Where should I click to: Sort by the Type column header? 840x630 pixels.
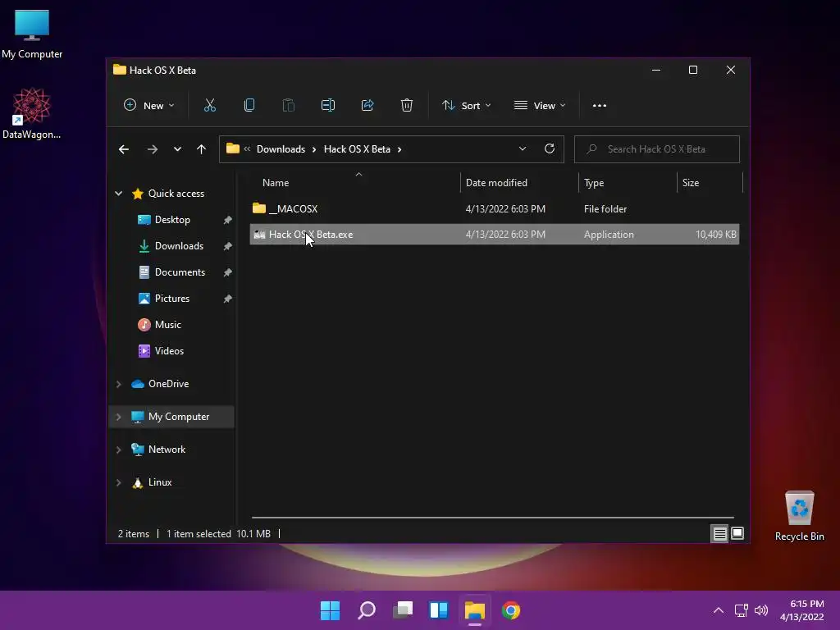coord(628,183)
